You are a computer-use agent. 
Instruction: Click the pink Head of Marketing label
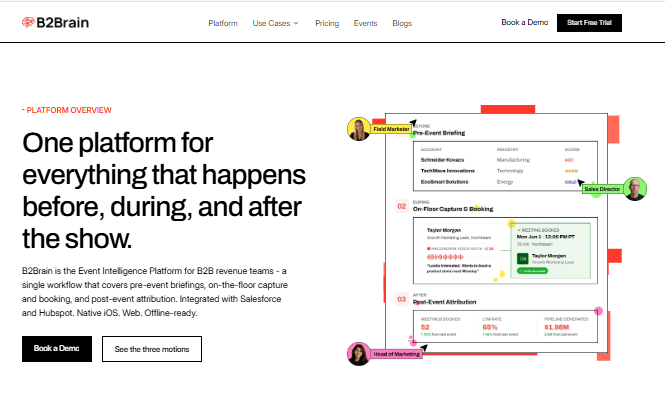(x=397, y=354)
